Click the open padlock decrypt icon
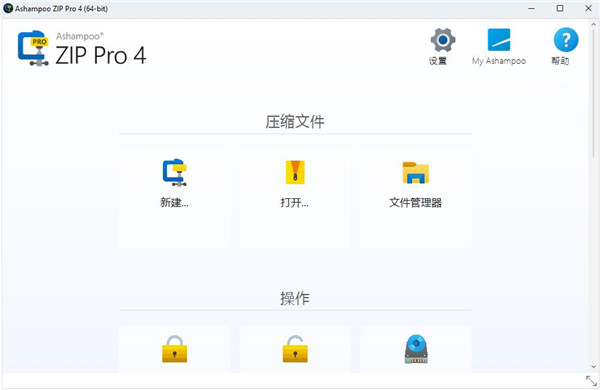600x390 pixels. coord(295,349)
